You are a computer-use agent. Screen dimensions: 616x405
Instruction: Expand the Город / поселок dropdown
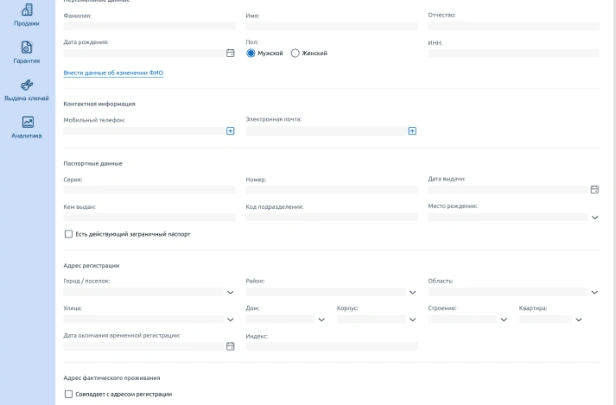tap(230, 292)
